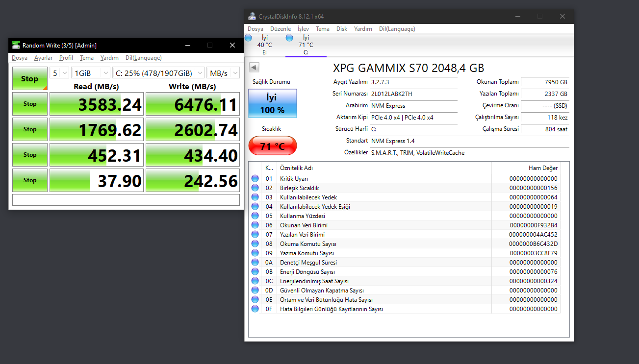Open Dil(Language) menu in CrystalDiskInfo
The width and height of the screenshot is (639, 364).
pos(397,29)
